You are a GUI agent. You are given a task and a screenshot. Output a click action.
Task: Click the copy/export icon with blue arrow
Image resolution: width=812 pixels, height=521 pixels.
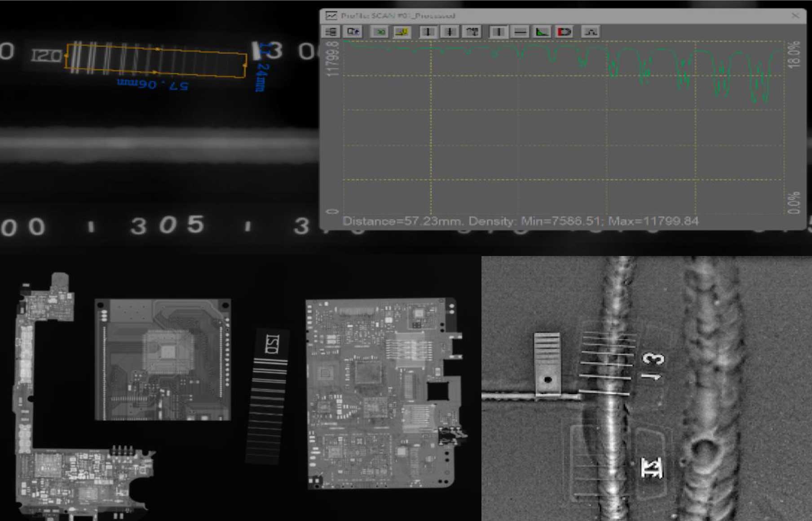coord(353,32)
